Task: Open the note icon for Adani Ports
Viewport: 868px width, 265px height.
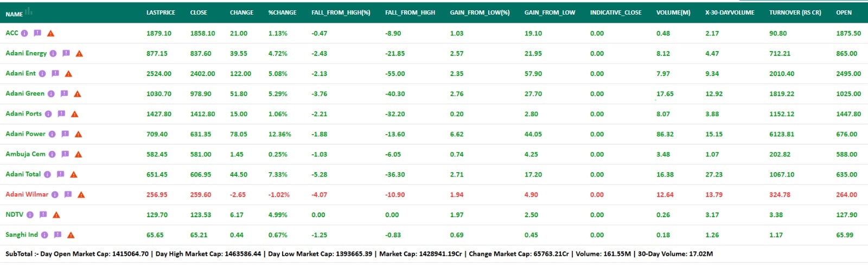Action: [61, 113]
